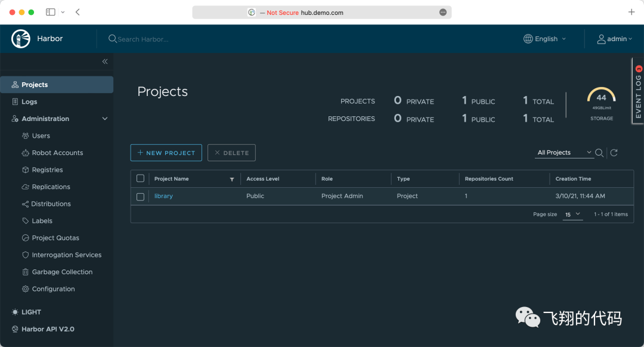Click the browser address bar hub.demo.com

tap(322, 13)
